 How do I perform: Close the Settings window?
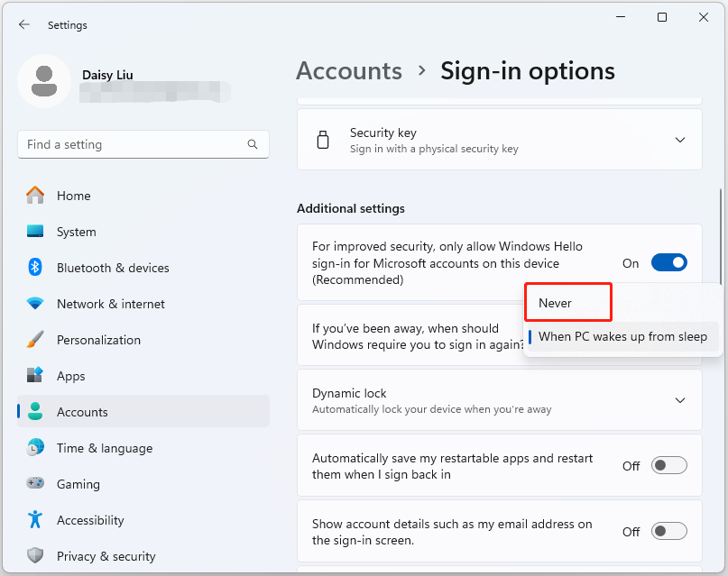coord(704,17)
